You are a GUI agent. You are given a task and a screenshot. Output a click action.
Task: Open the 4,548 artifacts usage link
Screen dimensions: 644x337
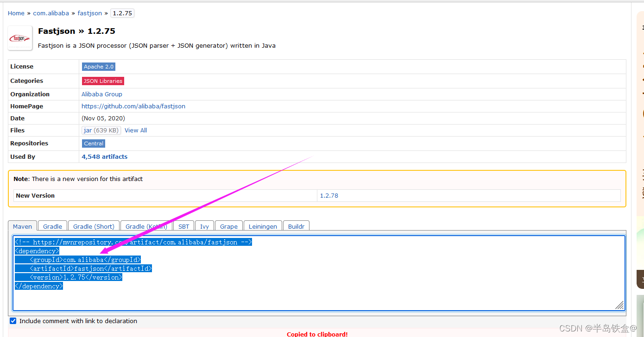105,156
